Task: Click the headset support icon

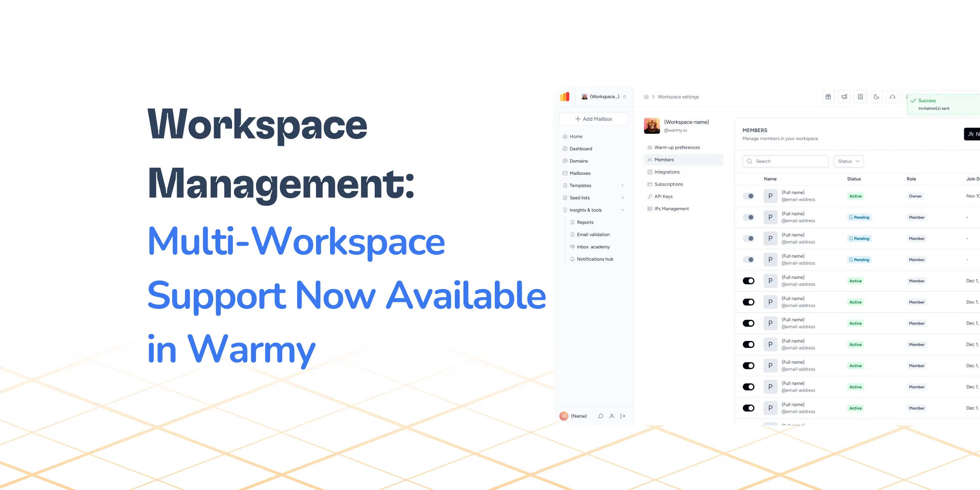Action: tap(892, 97)
